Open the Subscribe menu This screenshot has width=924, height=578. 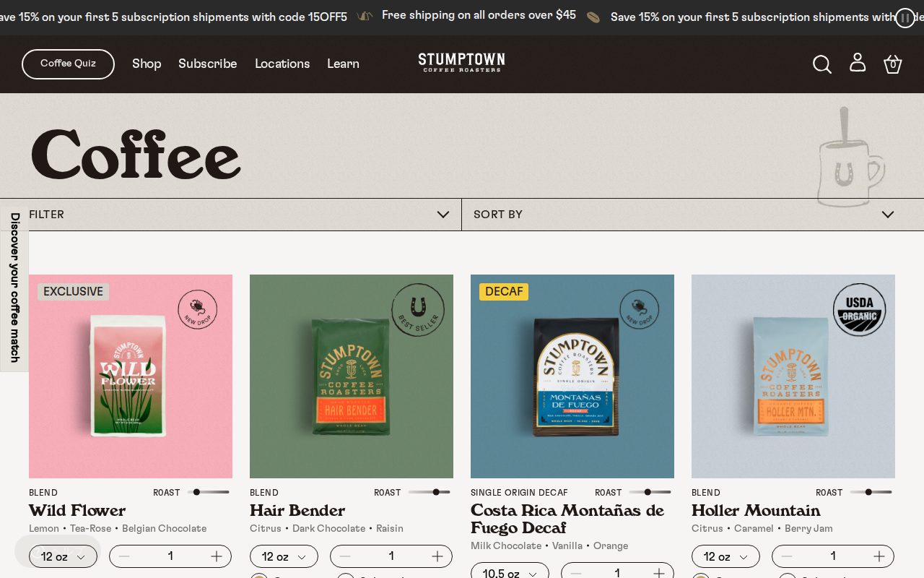point(208,64)
